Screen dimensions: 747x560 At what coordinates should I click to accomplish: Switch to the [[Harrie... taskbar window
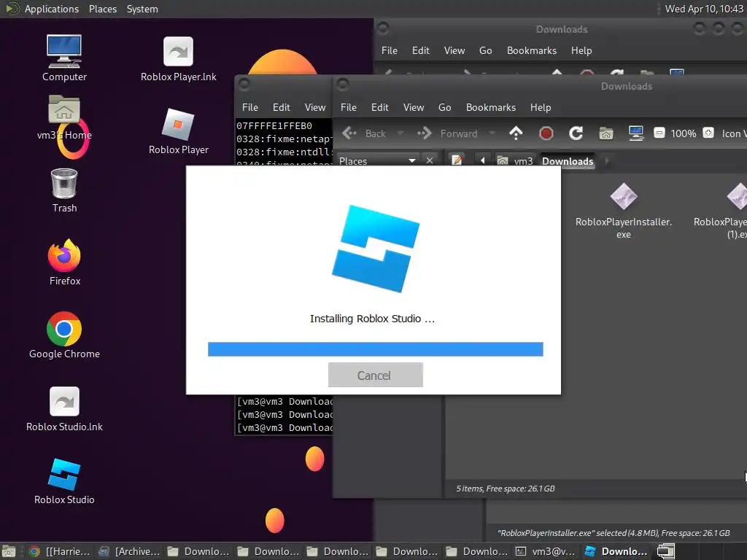tap(60, 551)
